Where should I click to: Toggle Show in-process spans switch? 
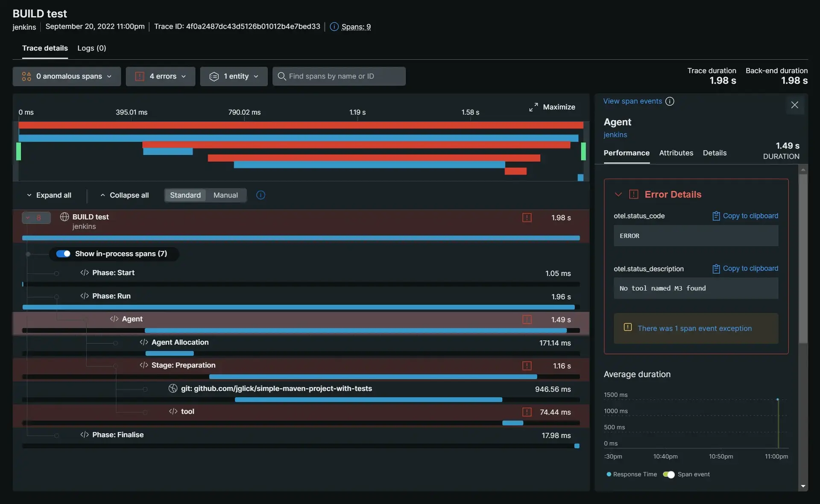tap(63, 254)
